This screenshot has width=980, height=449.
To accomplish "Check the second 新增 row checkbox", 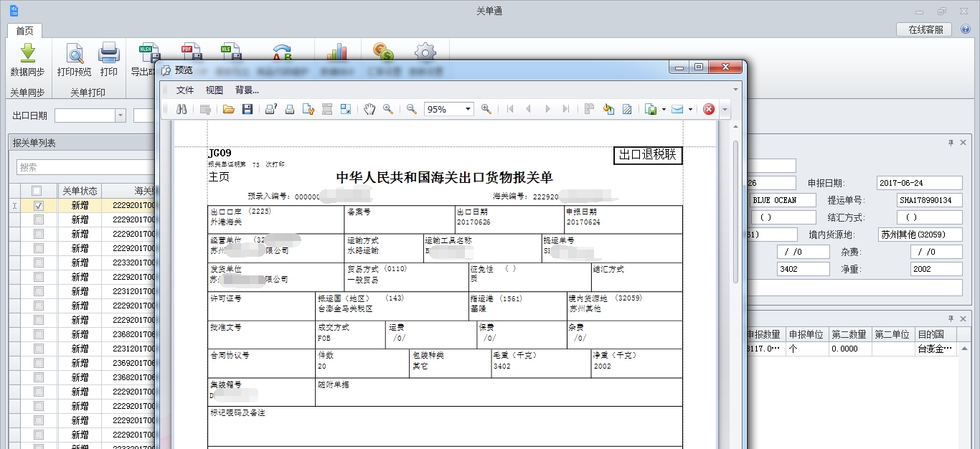I will (39, 220).
